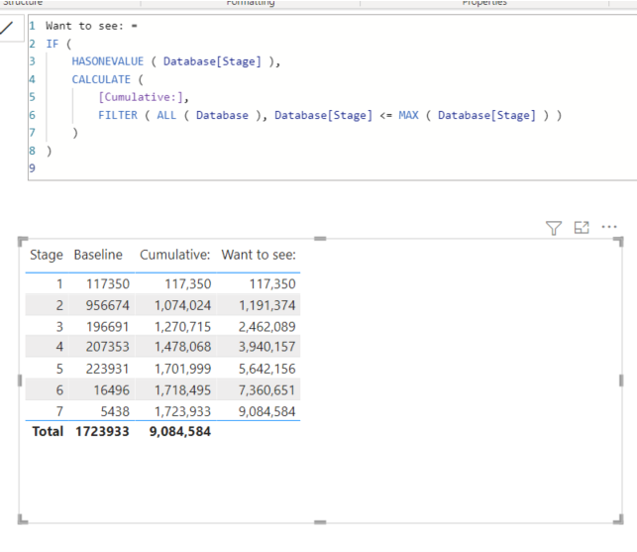Select Stage cell 3
637x552 pixels.
[x=59, y=327]
